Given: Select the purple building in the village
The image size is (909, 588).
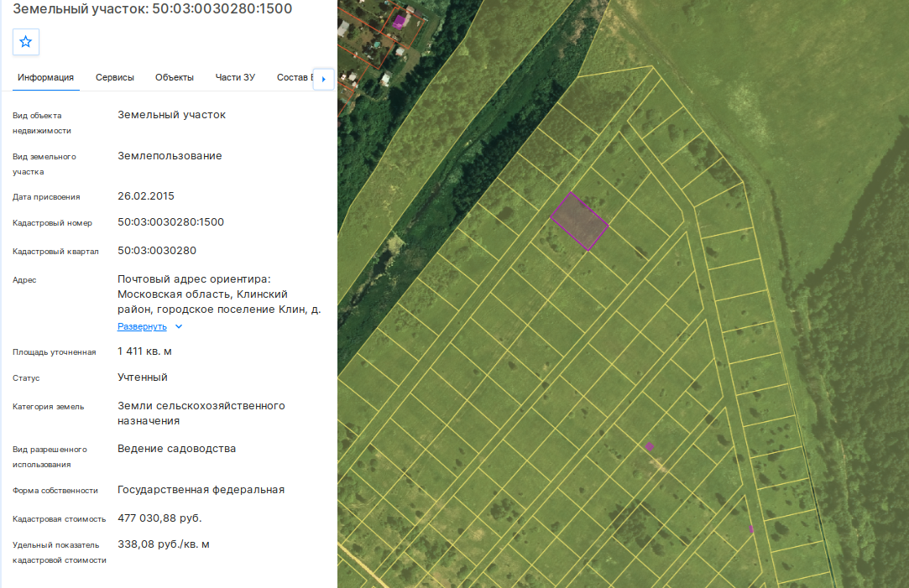Looking at the screenshot, I should [x=399, y=23].
